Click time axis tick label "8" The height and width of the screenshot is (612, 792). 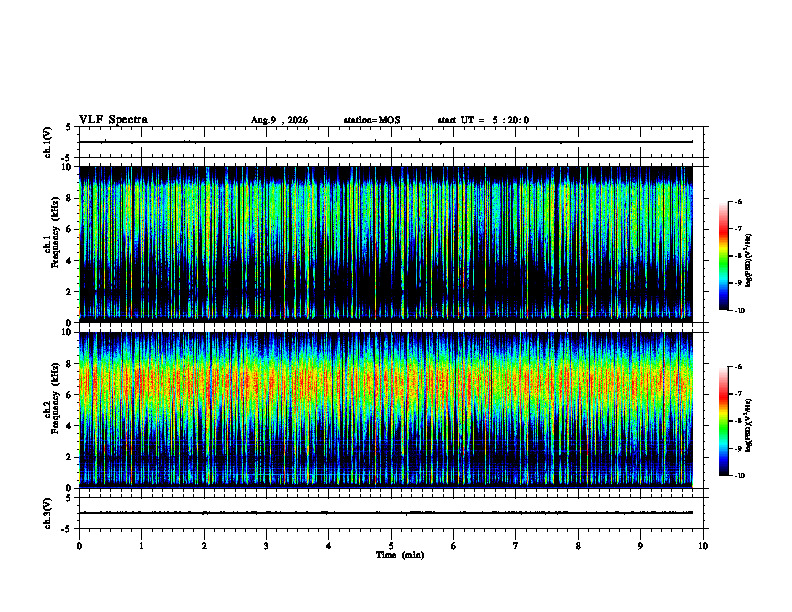coord(578,546)
